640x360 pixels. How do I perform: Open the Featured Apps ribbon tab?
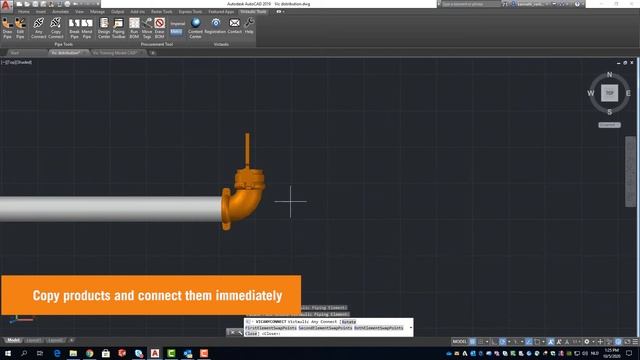(x=221, y=12)
